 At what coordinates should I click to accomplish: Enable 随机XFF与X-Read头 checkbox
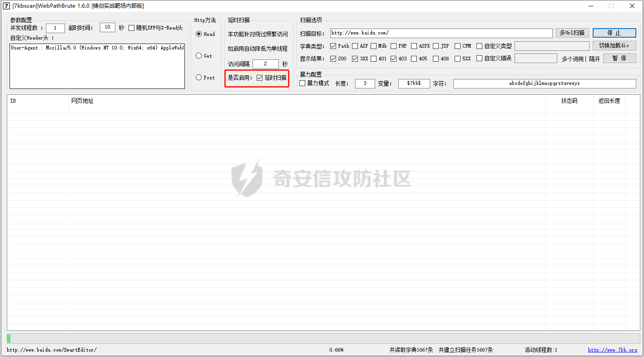point(132,28)
